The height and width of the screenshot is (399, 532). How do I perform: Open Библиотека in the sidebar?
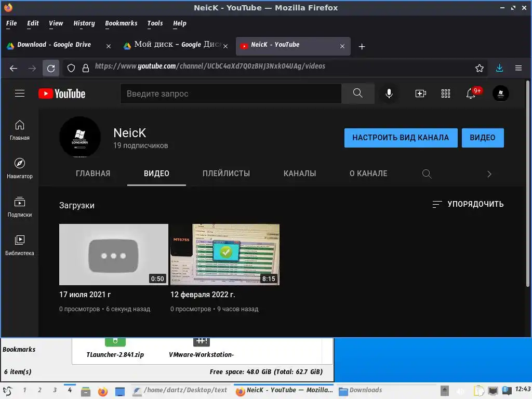point(20,245)
